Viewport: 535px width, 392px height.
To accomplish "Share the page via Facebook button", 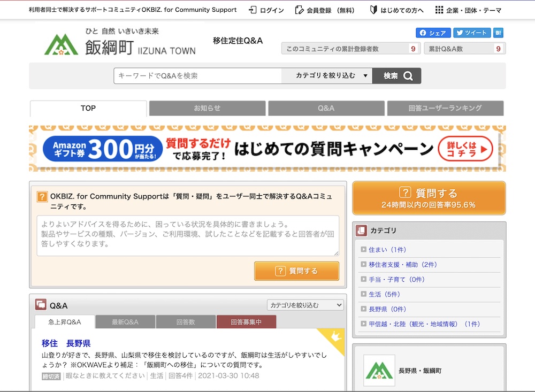I will coord(433,33).
